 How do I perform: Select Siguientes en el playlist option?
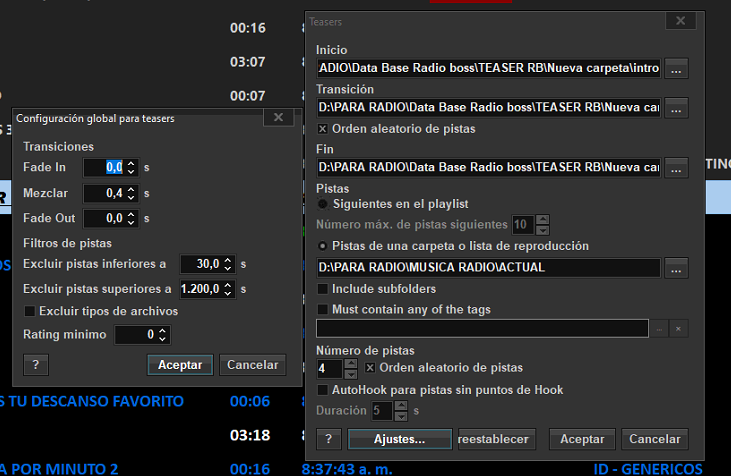(x=323, y=203)
